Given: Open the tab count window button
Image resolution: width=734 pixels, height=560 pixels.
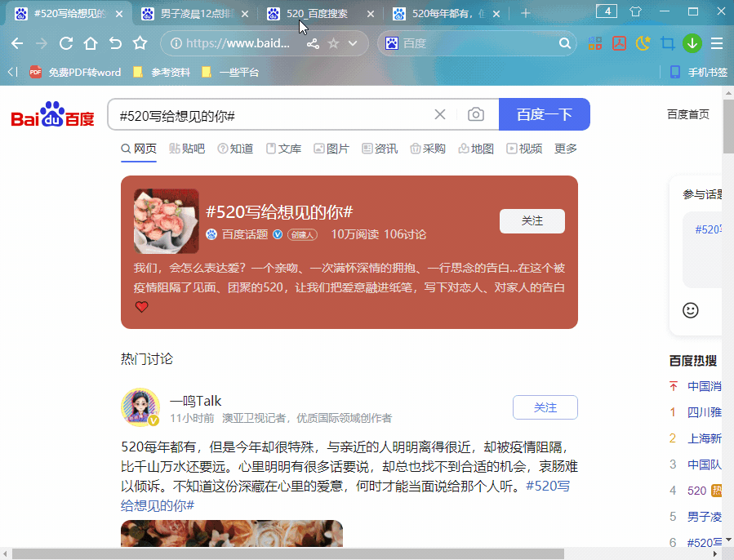Looking at the screenshot, I should (607, 11).
